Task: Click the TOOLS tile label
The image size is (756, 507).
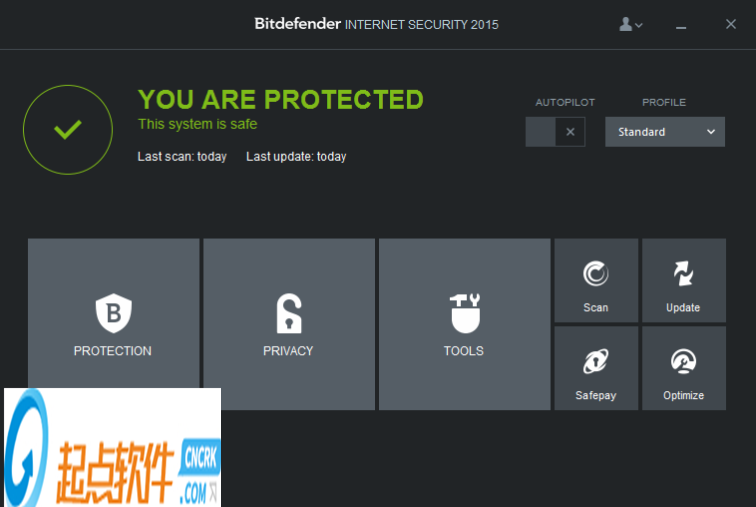Action: (x=464, y=351)
